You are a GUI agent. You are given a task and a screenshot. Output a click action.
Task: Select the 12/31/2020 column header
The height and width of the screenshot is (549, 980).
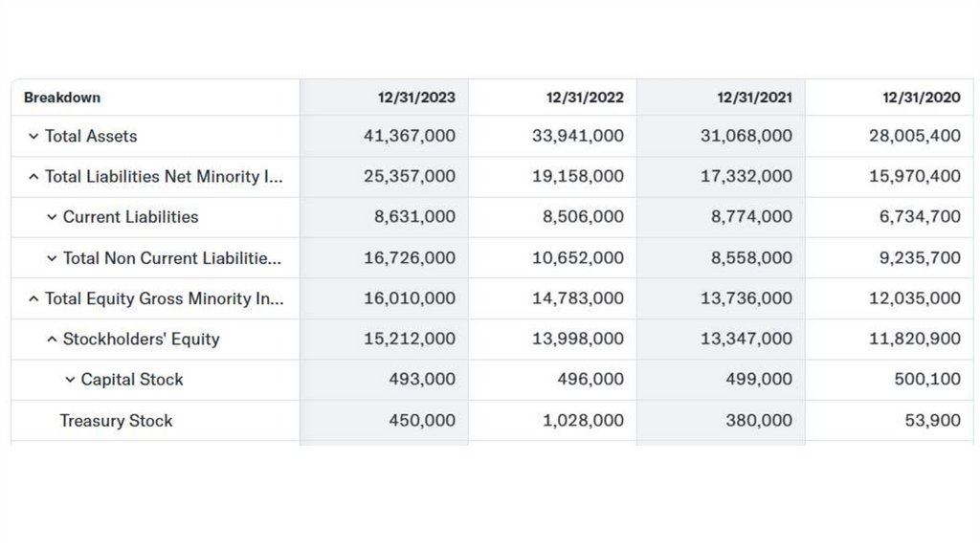[922, 98]
